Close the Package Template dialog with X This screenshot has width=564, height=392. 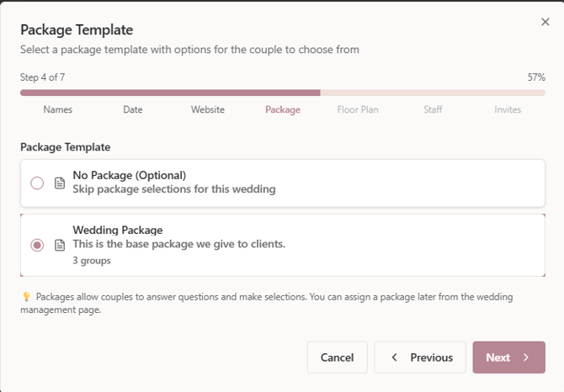tap(545, 23)
